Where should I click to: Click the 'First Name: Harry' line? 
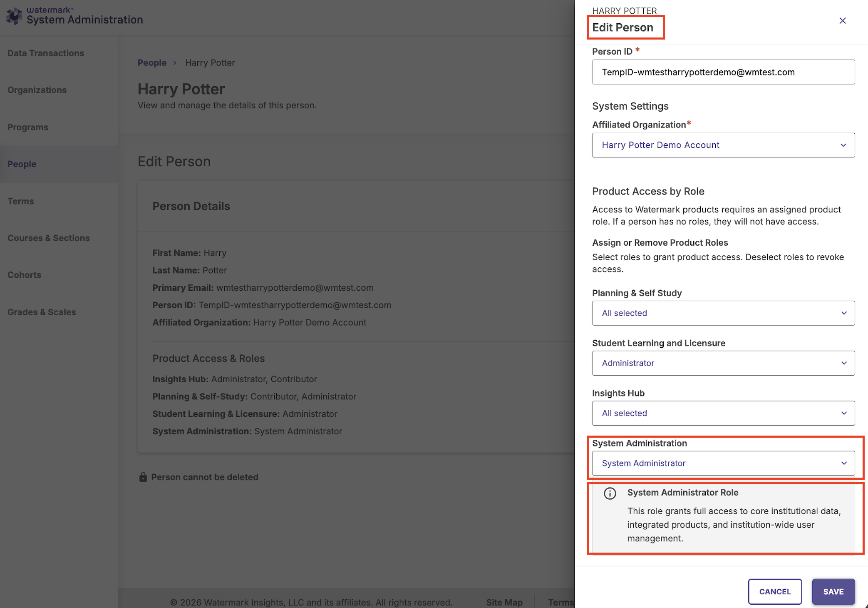(x=189, y=253)
